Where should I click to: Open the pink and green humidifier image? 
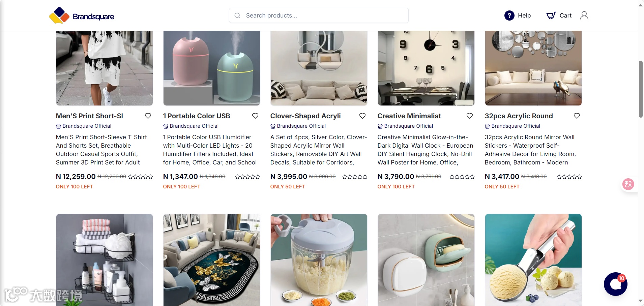[212, 68]
